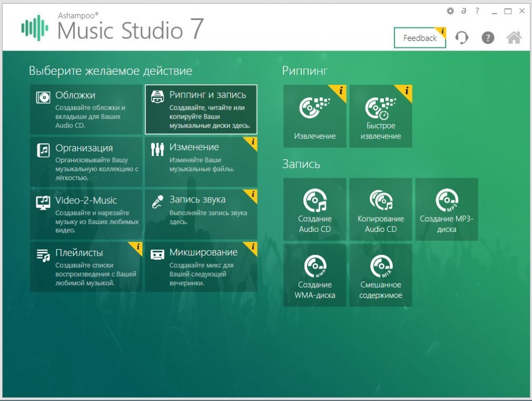532x401 pixels.
Task: Choose Смешанное содержимое mixed disc
Action: point(381,276)
